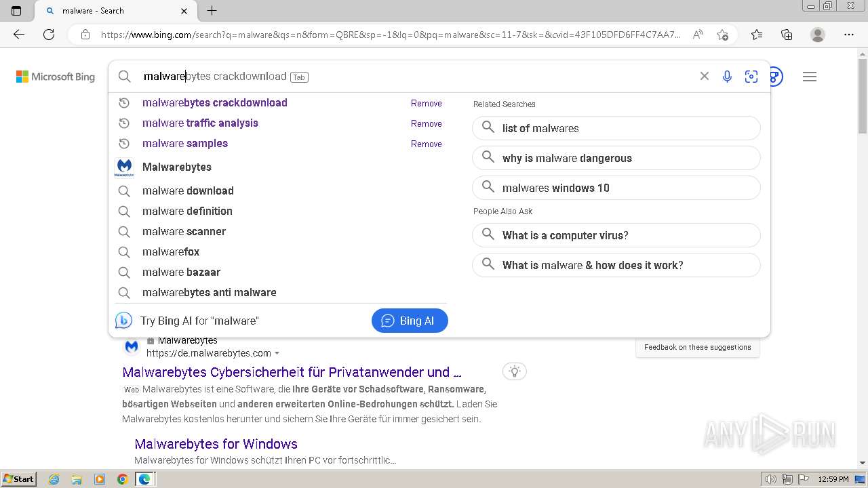
Task: Search related 'list of malwares'
Action: pos(616,128)
